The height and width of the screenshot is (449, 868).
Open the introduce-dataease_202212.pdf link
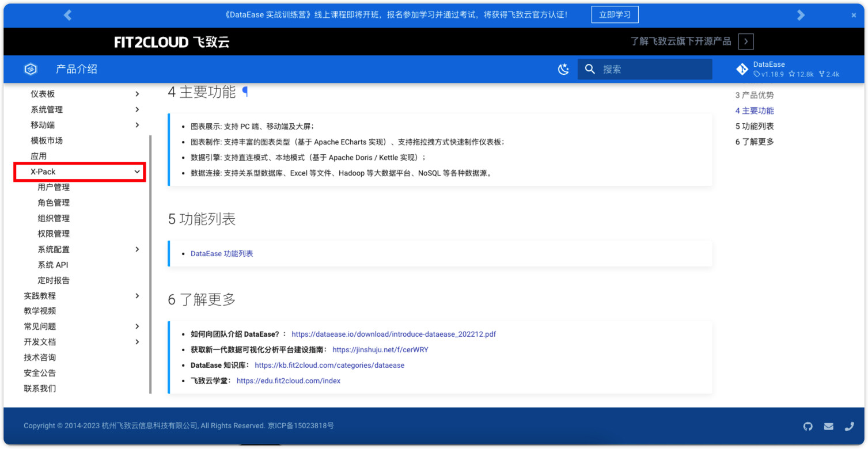394,334
